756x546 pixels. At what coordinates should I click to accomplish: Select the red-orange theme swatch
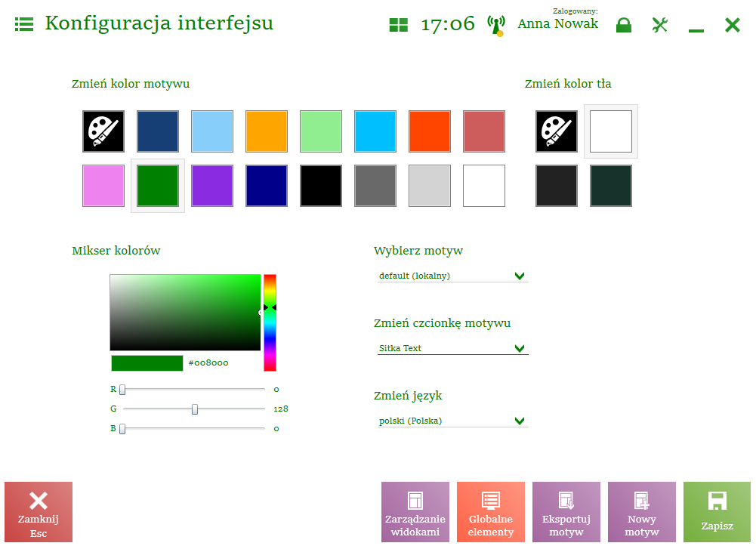click(430, 131)
